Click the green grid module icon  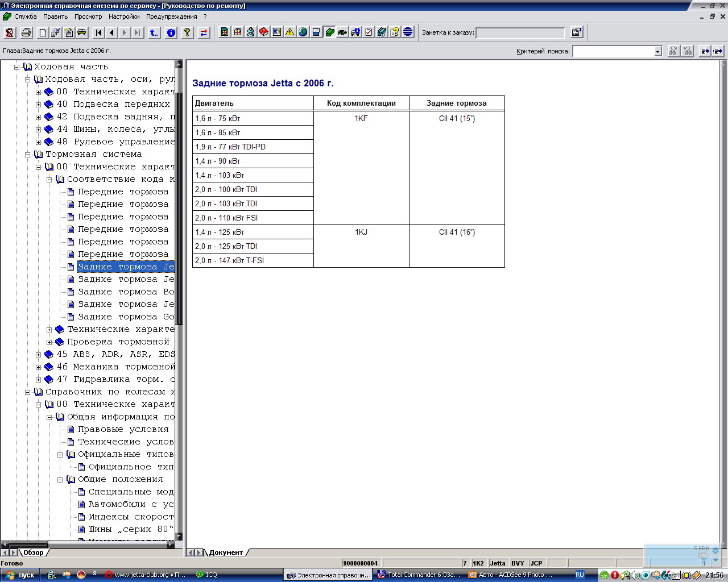(225, 32)
